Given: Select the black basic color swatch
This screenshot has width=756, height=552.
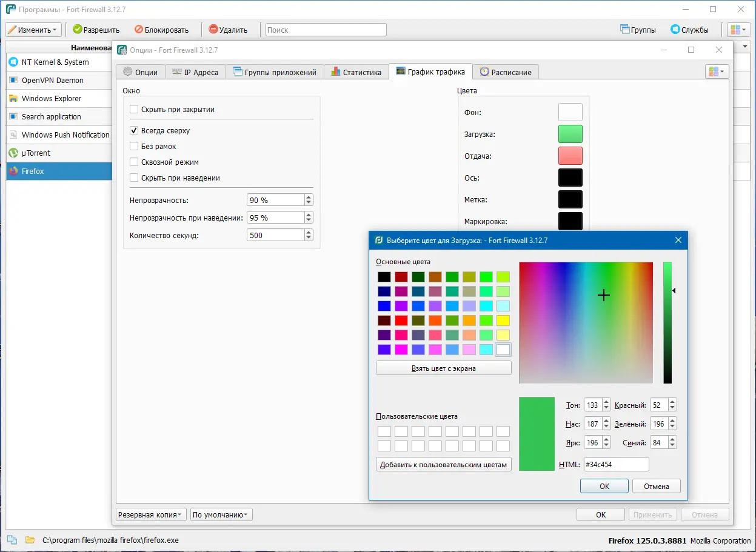Looking at the screenshot, I should click(x=384, y=277).
